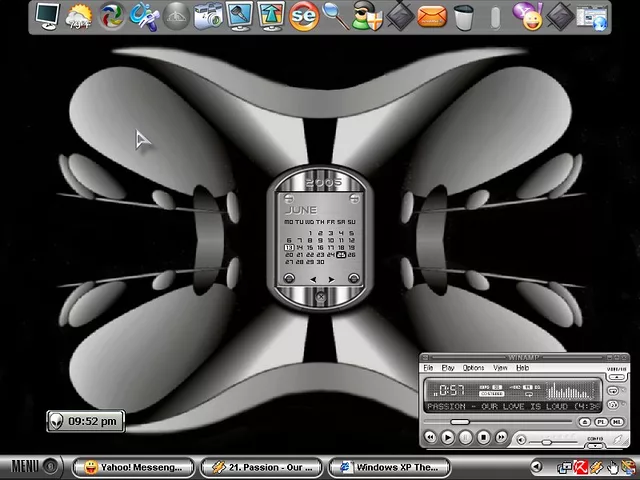Toggle Winamp playlist editor with PL button
The image size is (640, 480).
(601, 423)
